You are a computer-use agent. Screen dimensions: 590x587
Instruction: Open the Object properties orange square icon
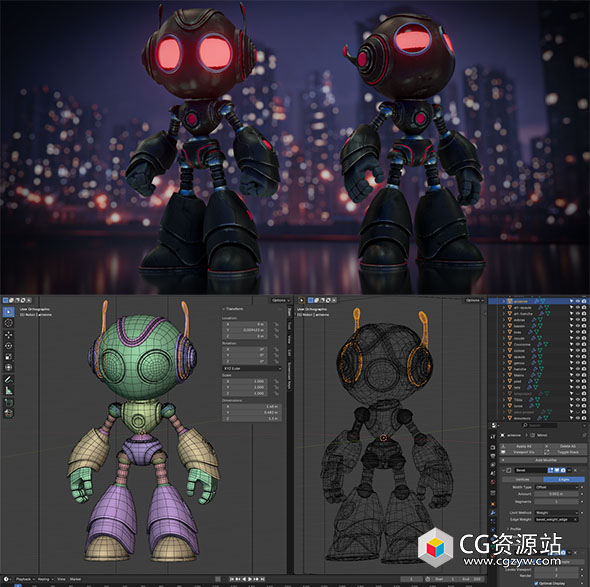coord(493,504)
